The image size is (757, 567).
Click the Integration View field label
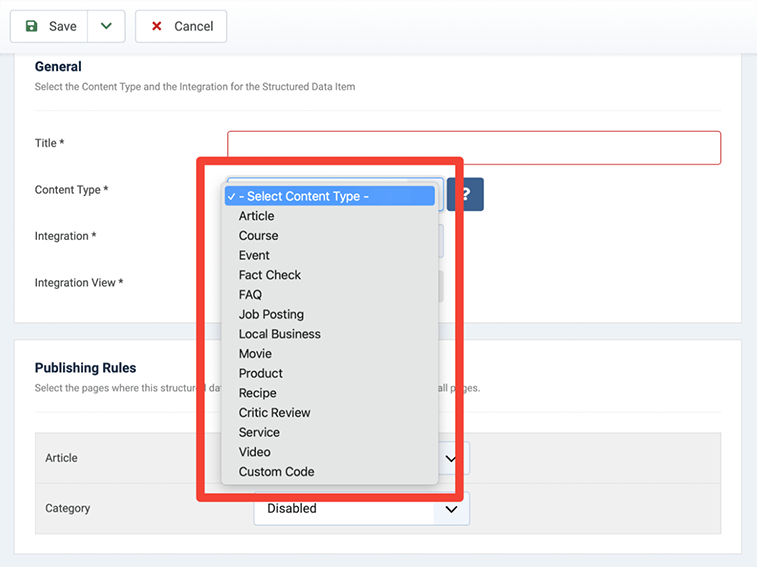79,283
